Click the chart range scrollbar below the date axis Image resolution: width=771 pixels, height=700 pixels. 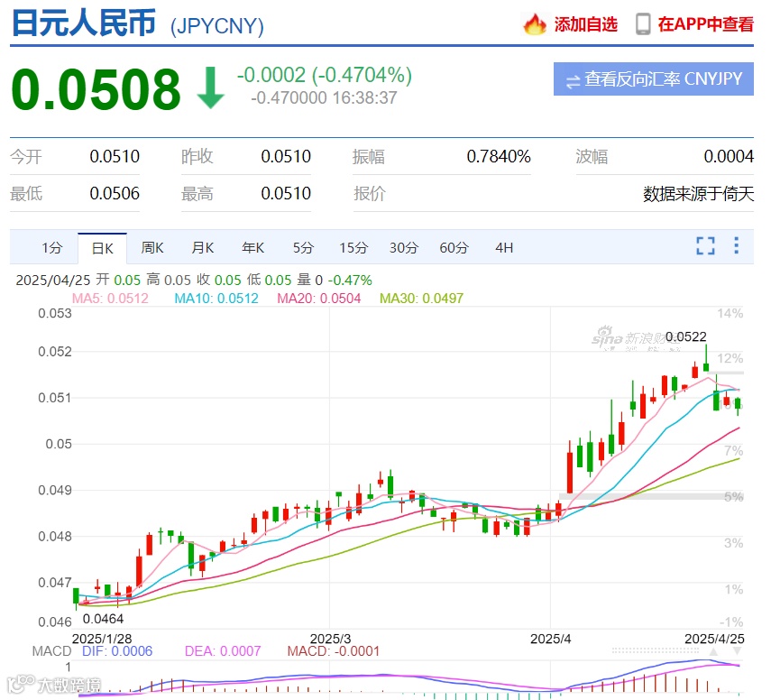655,650
